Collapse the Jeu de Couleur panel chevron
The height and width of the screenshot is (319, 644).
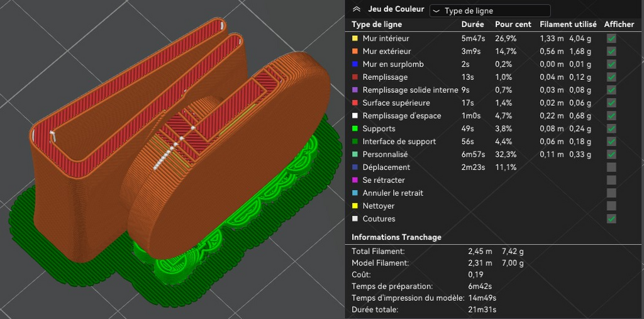[x=357, y=9]
